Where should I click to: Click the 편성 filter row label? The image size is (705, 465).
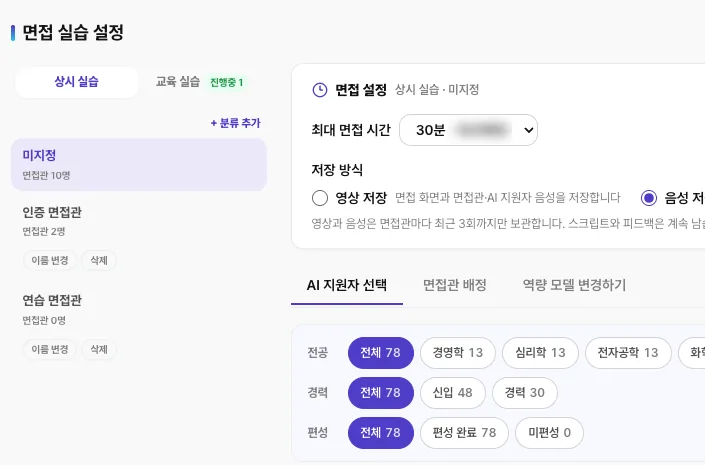click(x=317, y=433)
